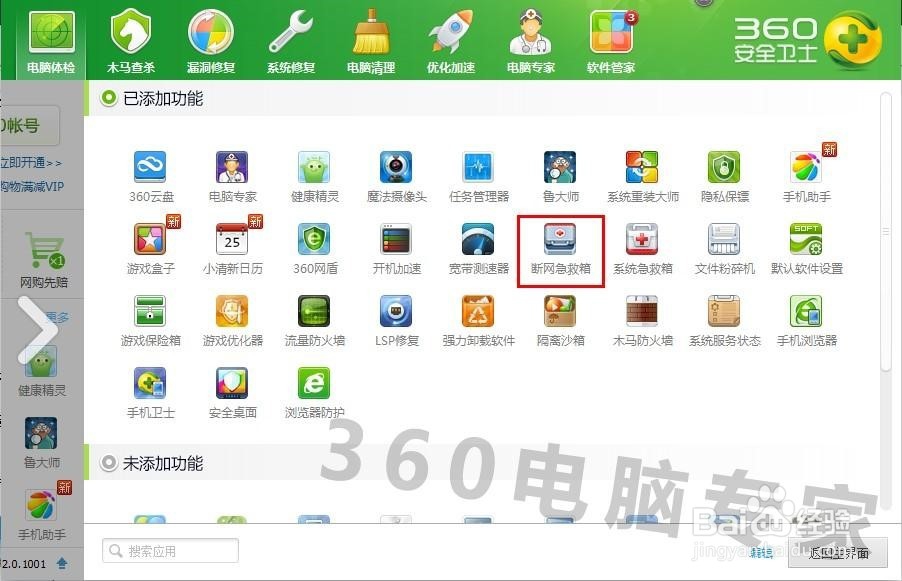Open 健康精灵 in the added functions grid
The width and height of the screenshot is (902, 581).
[315, 176]
